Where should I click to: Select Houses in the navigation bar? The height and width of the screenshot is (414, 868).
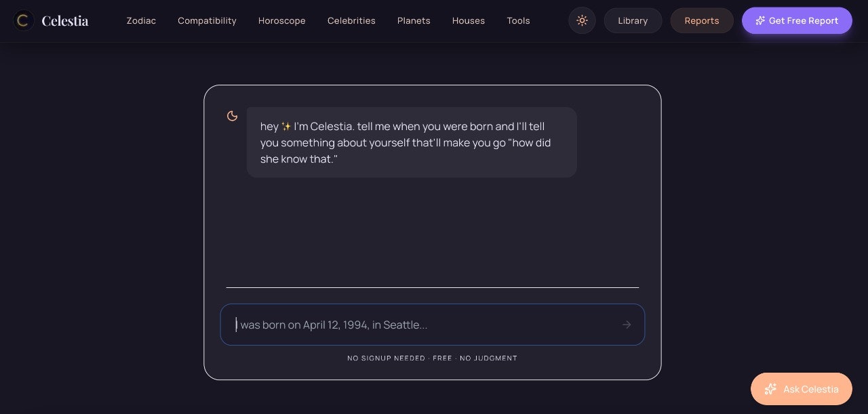coord(469,21)
